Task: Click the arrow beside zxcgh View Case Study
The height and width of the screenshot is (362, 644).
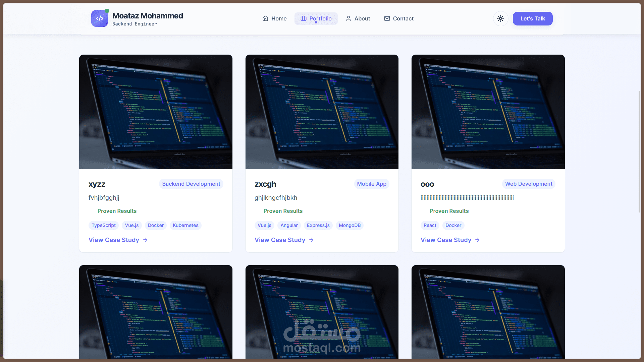Action: (x=311, y=240)
